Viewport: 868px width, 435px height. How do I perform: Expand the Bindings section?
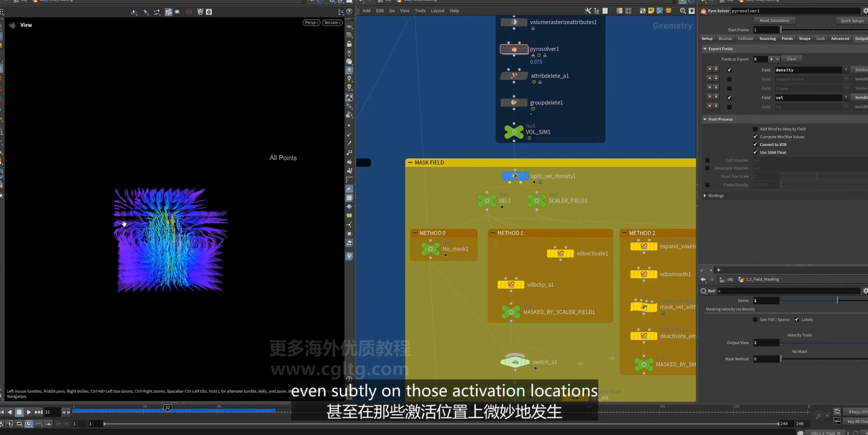pyautogui.click(x=705, y=195)
